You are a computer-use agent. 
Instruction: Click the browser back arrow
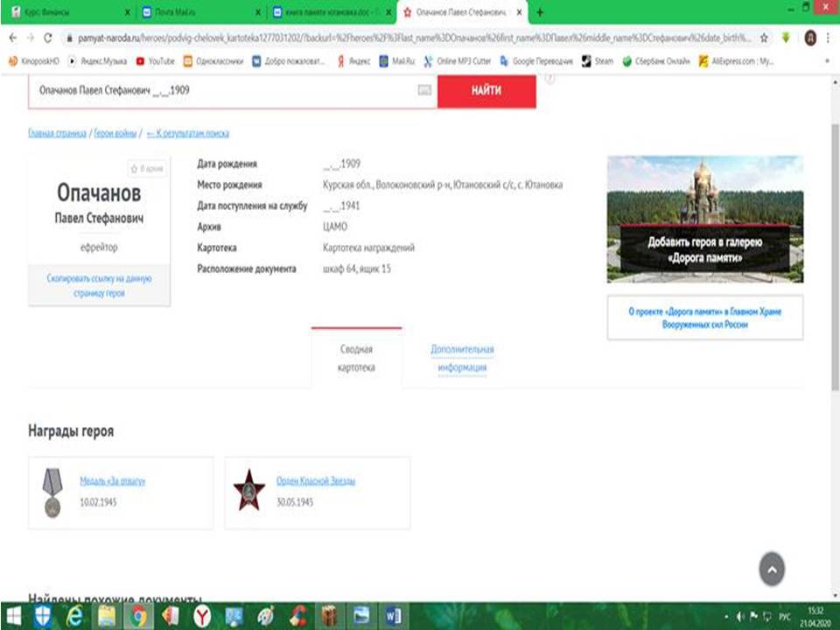(13, 38)
